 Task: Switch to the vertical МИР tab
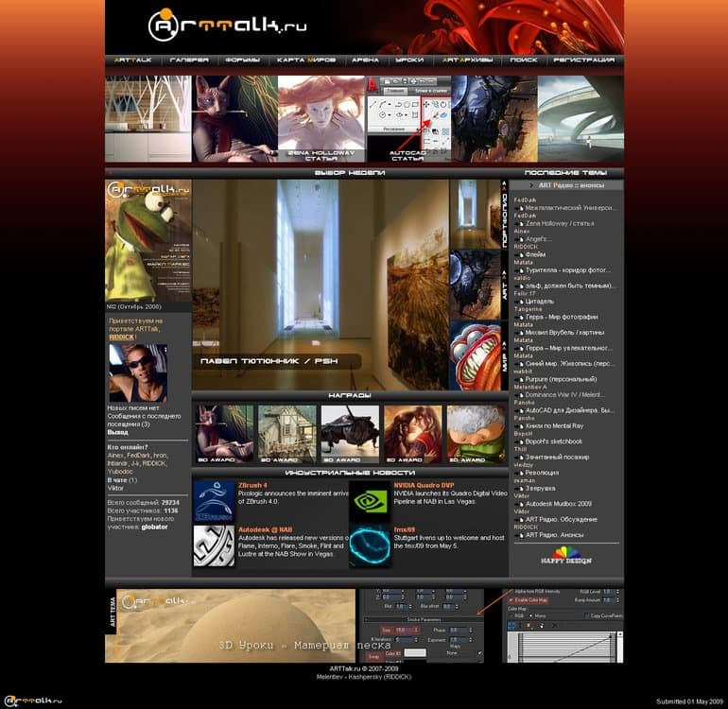tap(505, 357)
